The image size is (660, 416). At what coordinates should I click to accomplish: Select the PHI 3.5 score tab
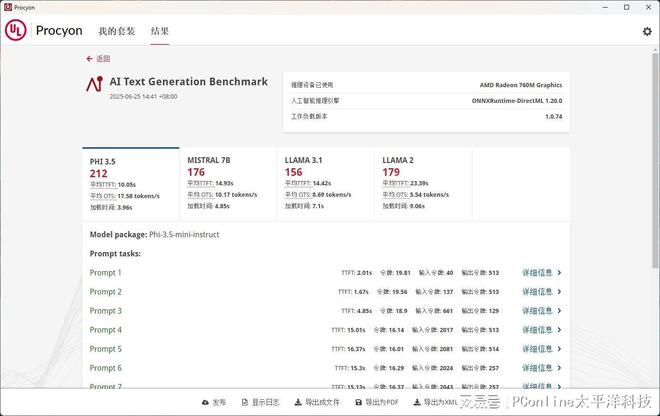[x=131, y=184]
